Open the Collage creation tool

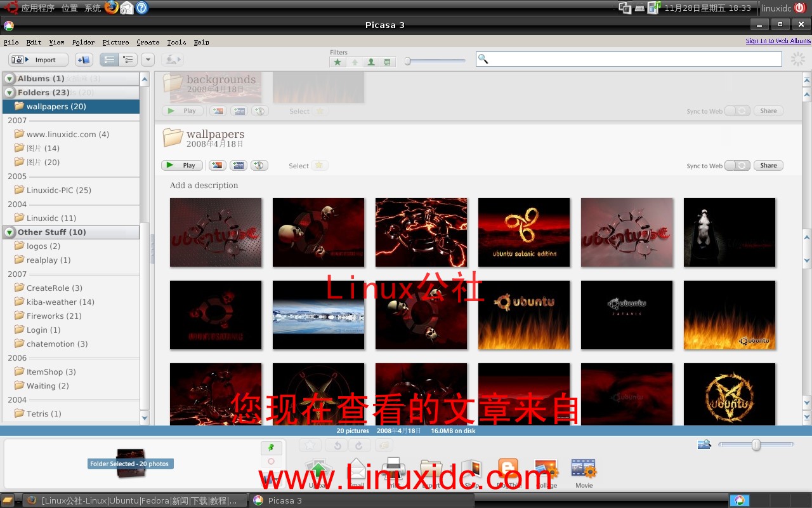click(545, 470)
